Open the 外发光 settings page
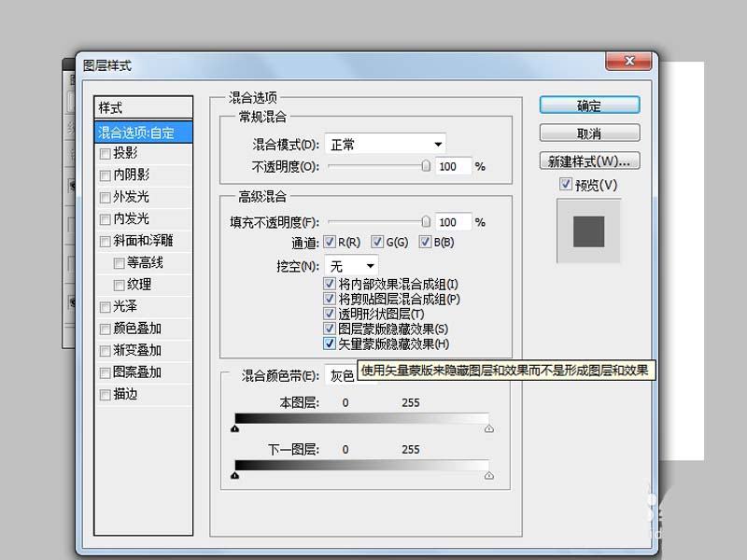The height and width of the screenshot is (560, 747). point(131,197)
